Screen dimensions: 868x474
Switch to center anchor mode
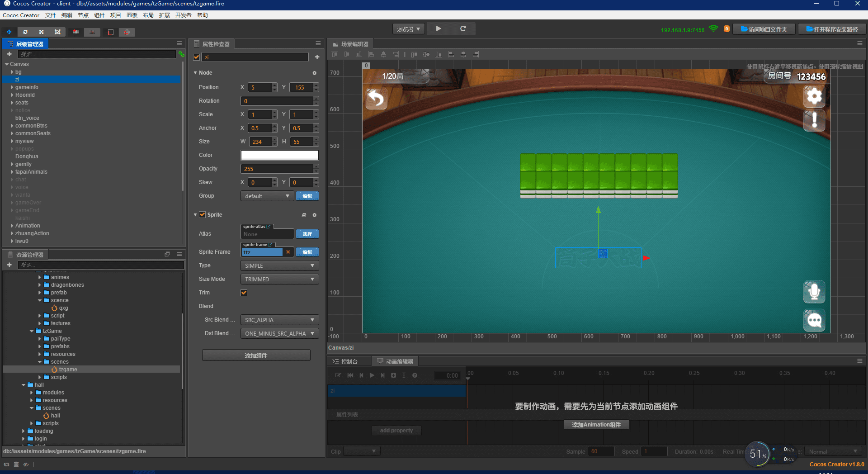tap(92, 32)
